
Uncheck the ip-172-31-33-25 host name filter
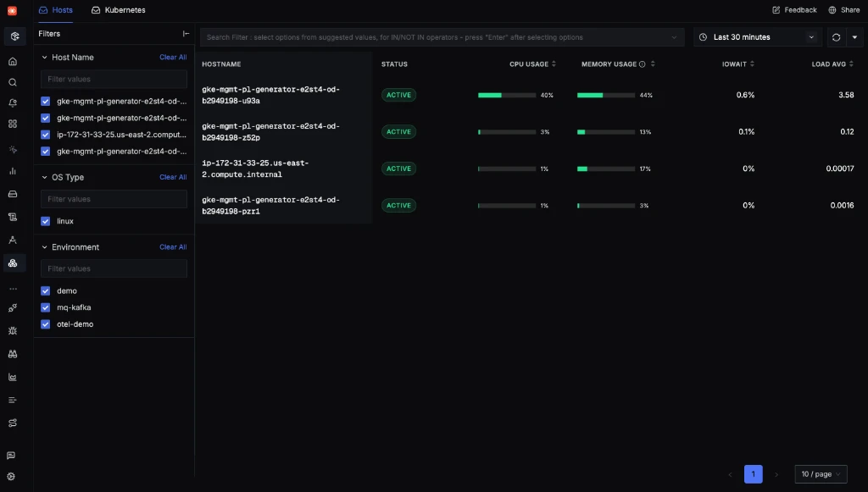pos(46,135)
